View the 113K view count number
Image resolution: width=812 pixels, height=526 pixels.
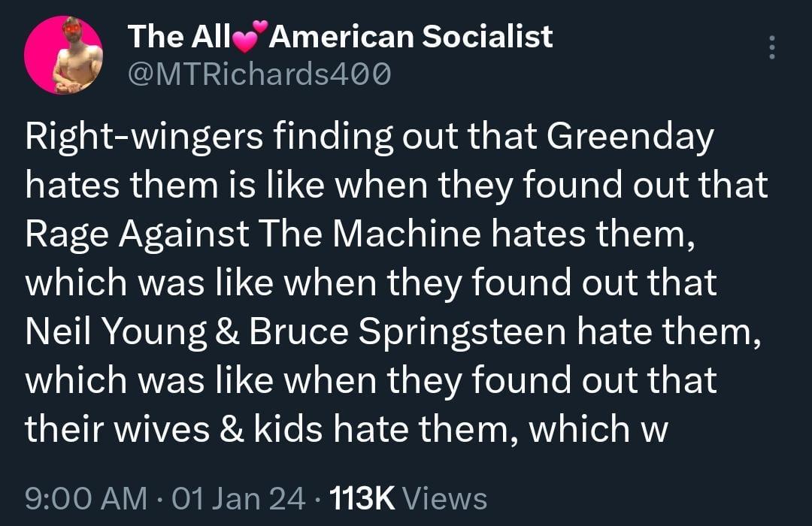(x=362, y=497)
